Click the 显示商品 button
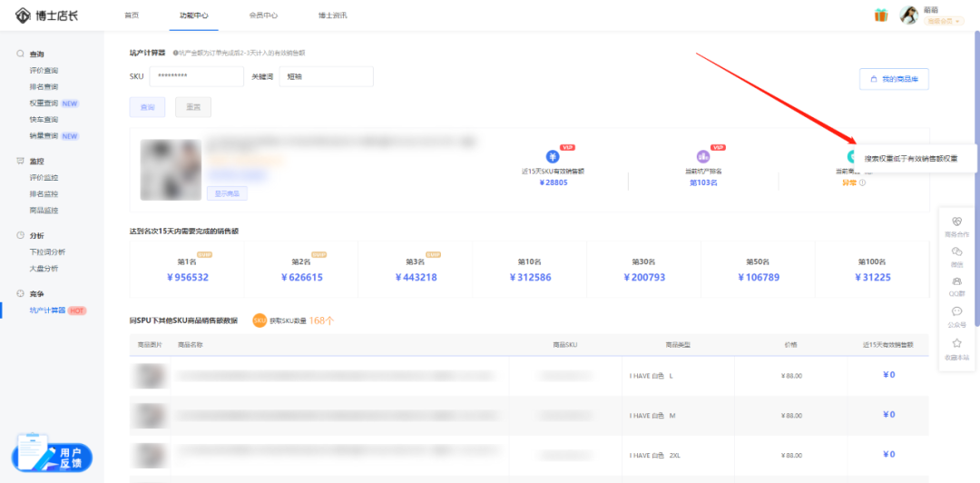Viewport: 980px width, 483px height. click(x=227, y=193)
